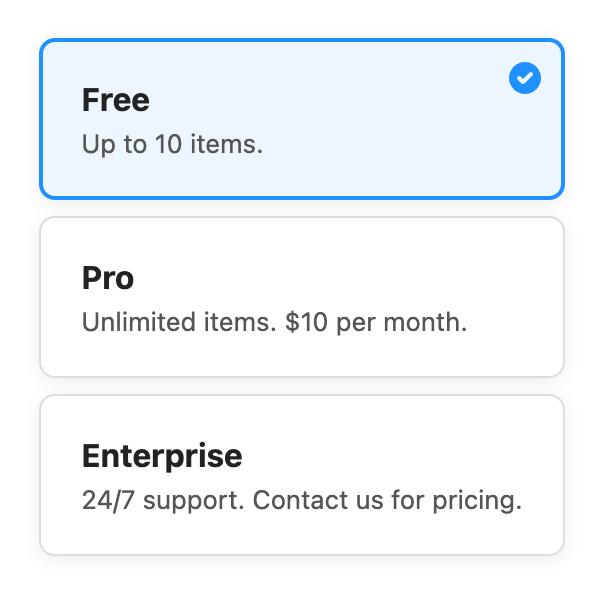608x600 pixels.
Task: Select the plan with 24/7 support
Action: [x=302, y=475]
